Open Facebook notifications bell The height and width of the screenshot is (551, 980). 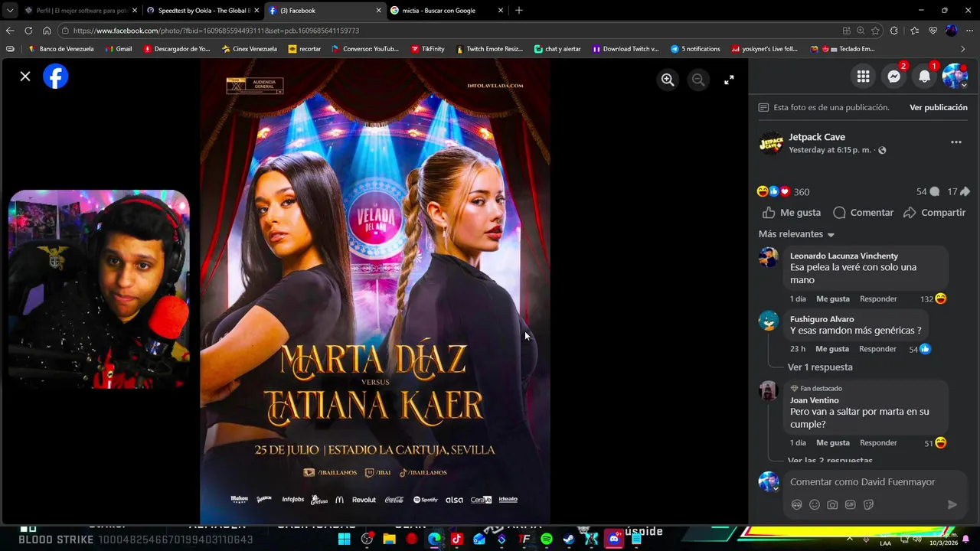tap(924, 77)
